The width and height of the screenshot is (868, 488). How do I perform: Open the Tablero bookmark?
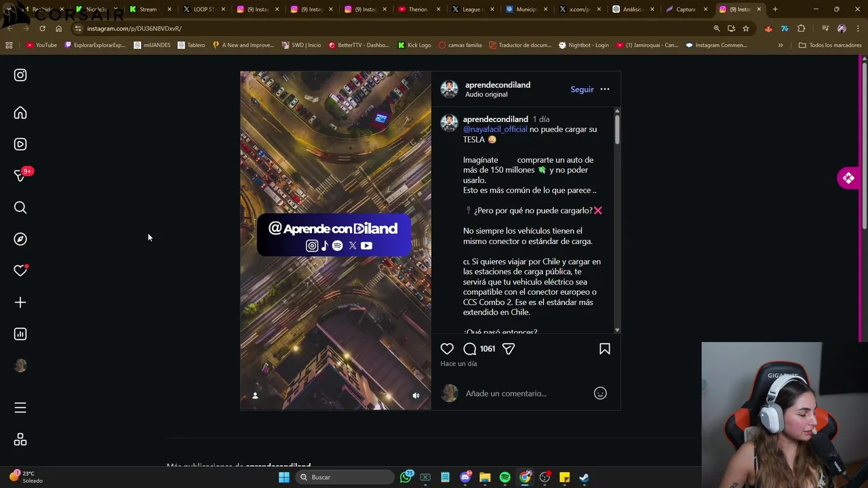191,45
